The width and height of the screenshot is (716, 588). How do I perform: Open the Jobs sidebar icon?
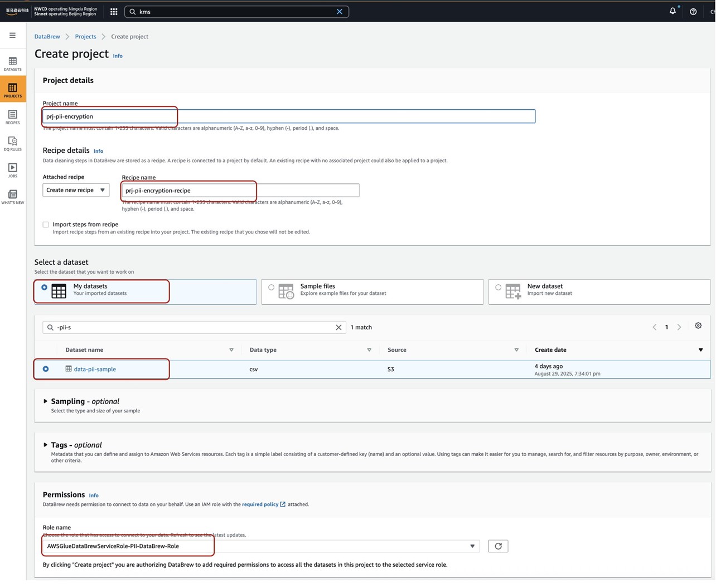(12, 170)
